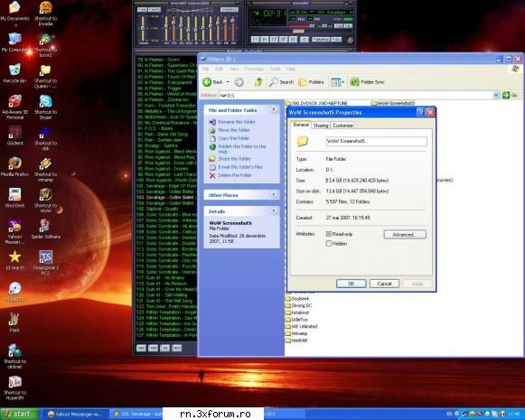Click the Move this folder link
Screen dimensions: 525x420
(234, 130)
